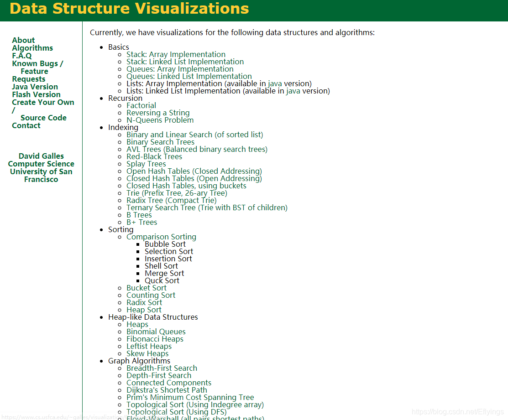Open Splay Trees visualization
The image size is (508, 420).
(x=146, y=164)
